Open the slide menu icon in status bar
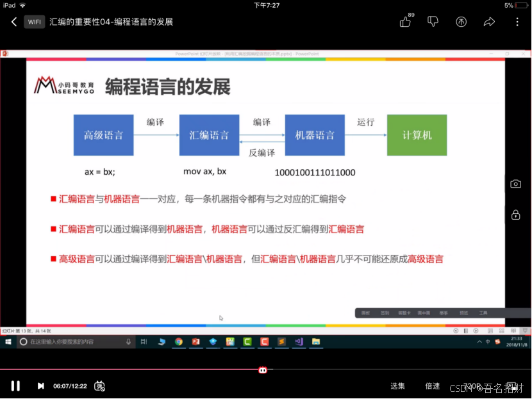Viewport: 532px width, 399px height. tap(466, 331)
